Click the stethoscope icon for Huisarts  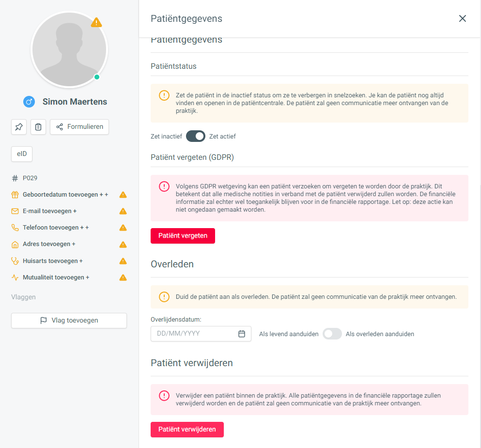(x=15, y=261)
